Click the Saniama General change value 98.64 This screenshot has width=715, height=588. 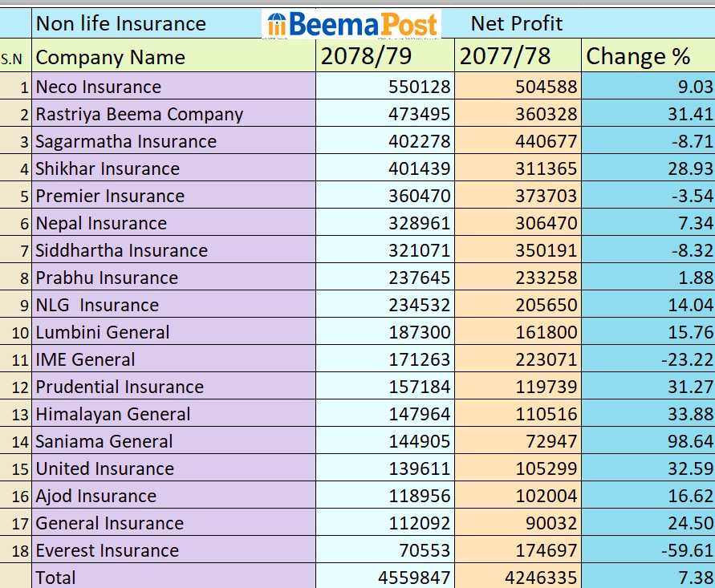tap(691, 441)
